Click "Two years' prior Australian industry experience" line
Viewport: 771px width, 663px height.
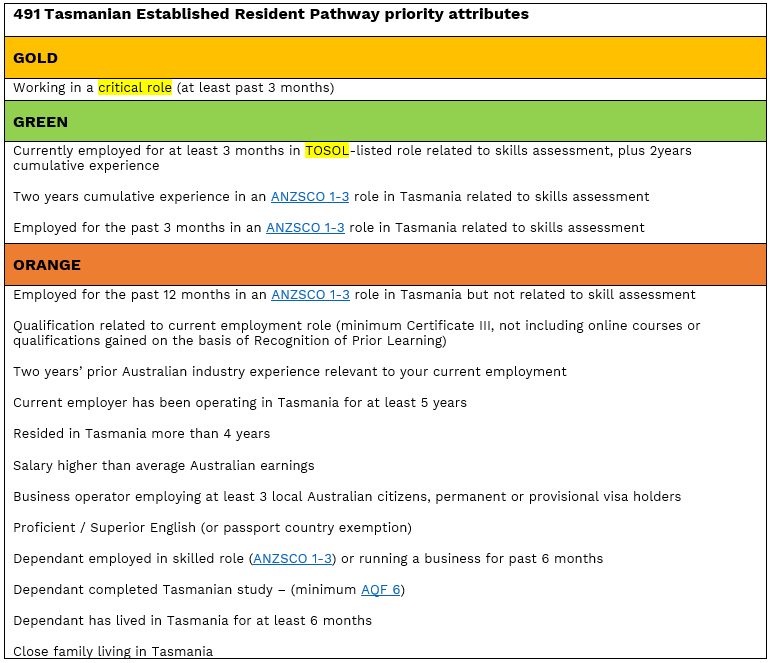[x=290, y=372]
